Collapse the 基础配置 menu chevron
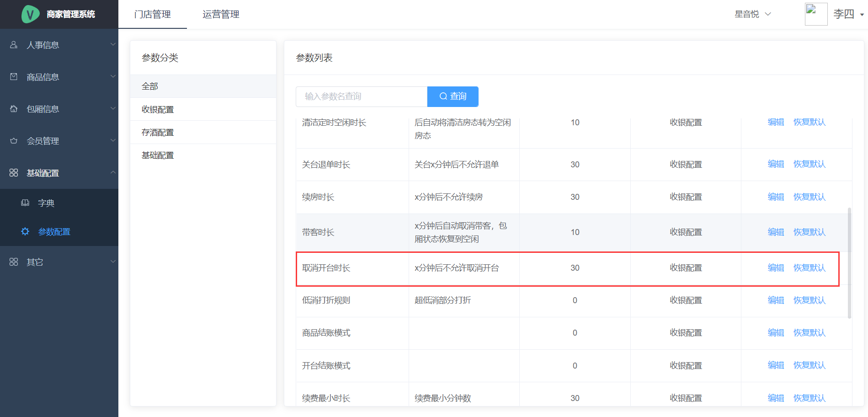 (113, 172)
